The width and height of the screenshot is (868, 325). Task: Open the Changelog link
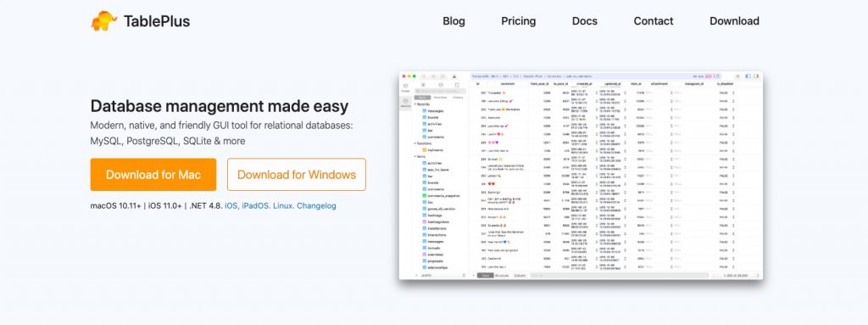[316, 205]
